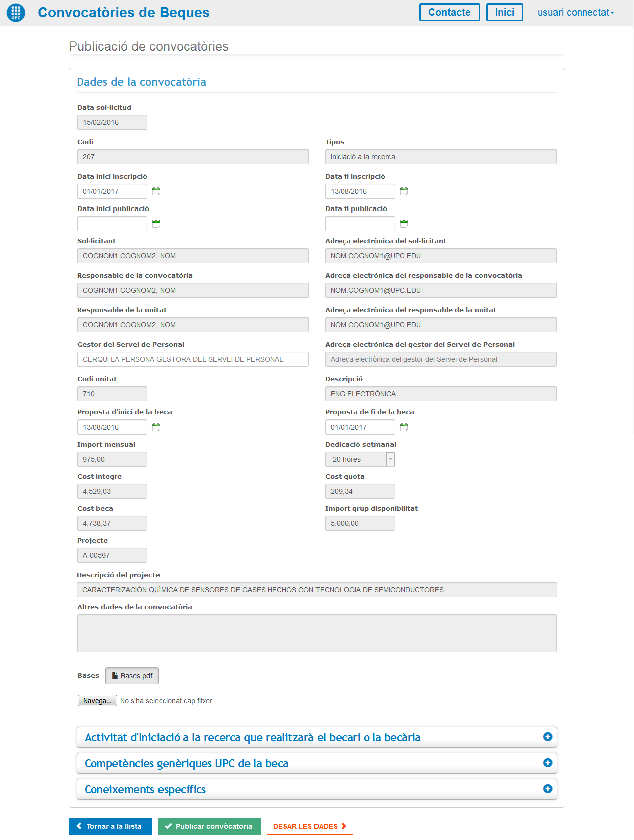The height and width of the screenshot is (840, 634).
Task: Click Navega... to choose a file
Action: [97, 701]
